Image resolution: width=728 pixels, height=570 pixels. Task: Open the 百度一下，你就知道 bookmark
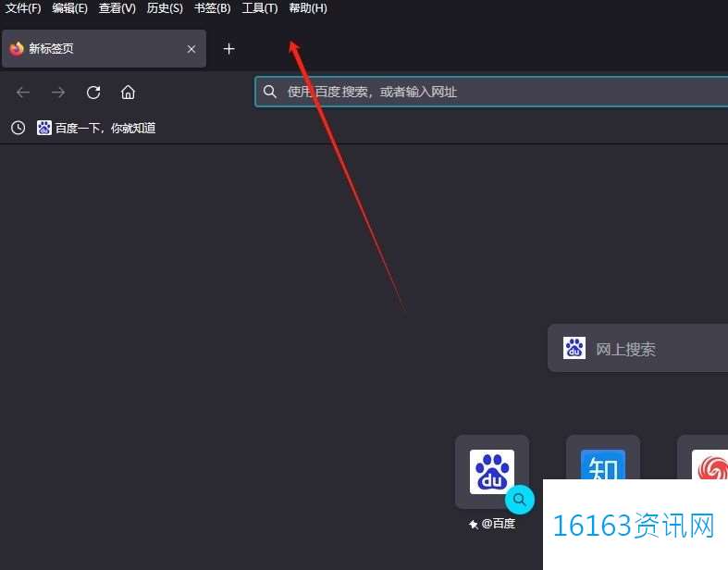(x=96, y=128)
